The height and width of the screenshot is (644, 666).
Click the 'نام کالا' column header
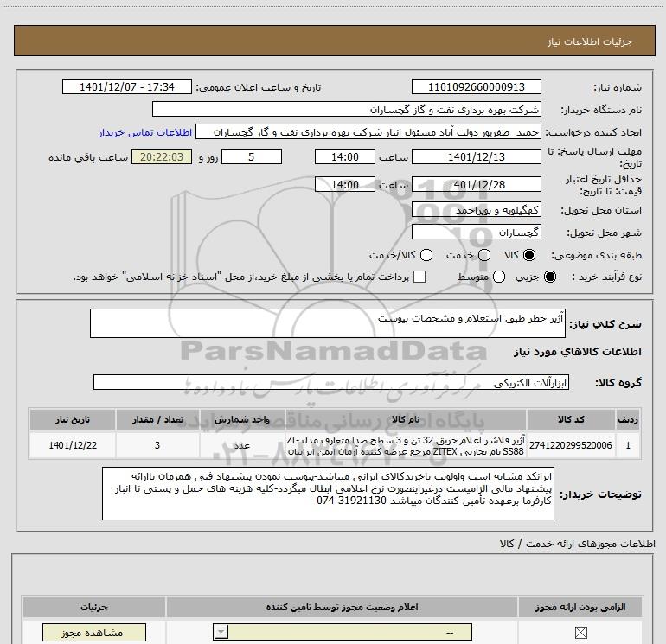click(405, 419)
